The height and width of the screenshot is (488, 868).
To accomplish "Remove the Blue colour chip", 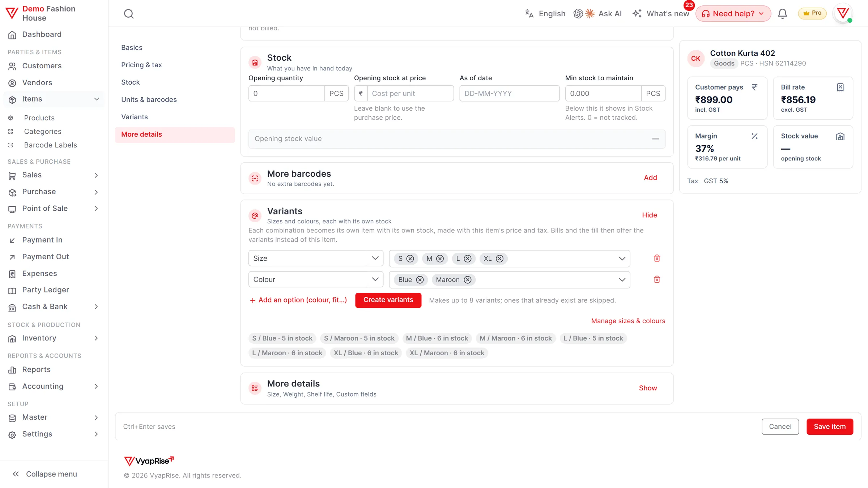I will tap(420, 279).
